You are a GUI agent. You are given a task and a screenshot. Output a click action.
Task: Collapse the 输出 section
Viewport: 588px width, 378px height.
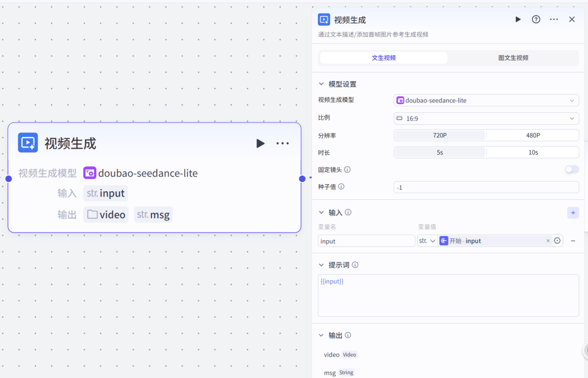pyautogui.click(x=321, y=336)
